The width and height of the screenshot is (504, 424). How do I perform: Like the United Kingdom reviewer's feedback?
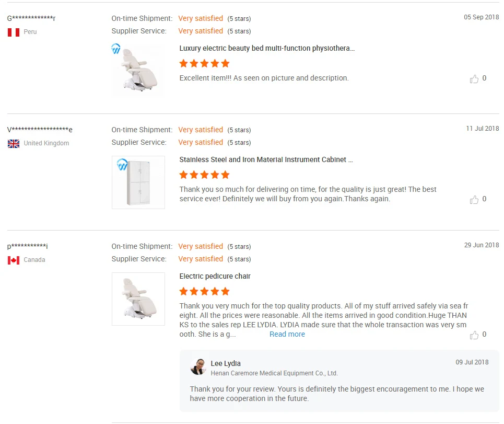click(x=474, y=200)
